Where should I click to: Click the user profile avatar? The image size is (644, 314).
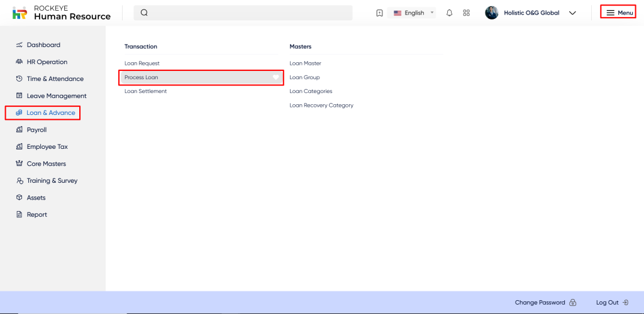click(492, 13)
